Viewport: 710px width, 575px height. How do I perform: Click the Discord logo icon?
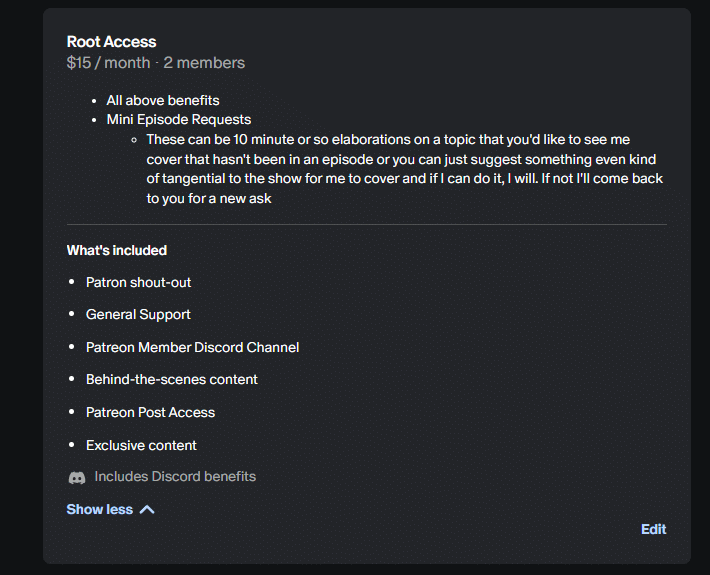pyautogui.click(x=77, y=478)
